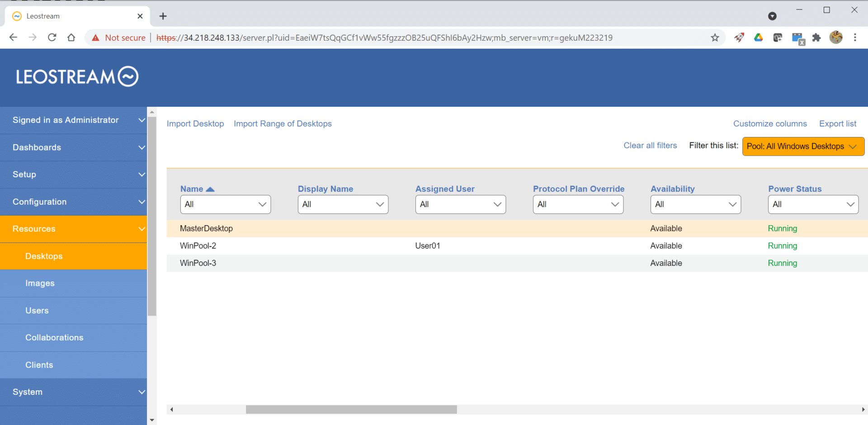Click the sidebar scroll down arrow
Image resolution: width=868 pixels, height=425 pixels.
point(152,420)
